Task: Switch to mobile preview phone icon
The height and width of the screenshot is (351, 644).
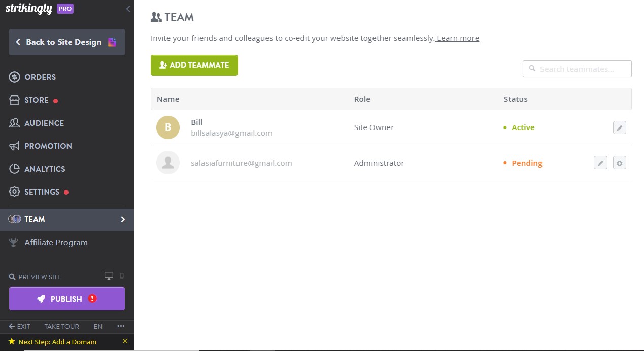Action: pyautogui.click(x=121, y=275)
